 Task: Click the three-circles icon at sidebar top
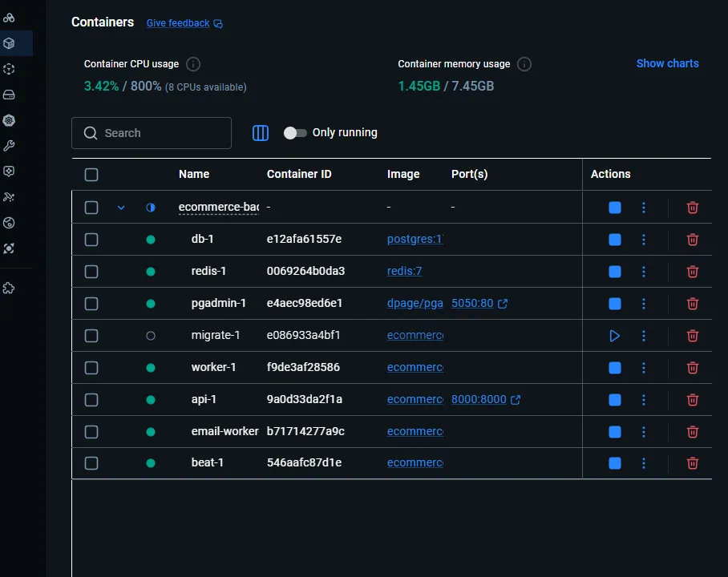coord(10,18)
